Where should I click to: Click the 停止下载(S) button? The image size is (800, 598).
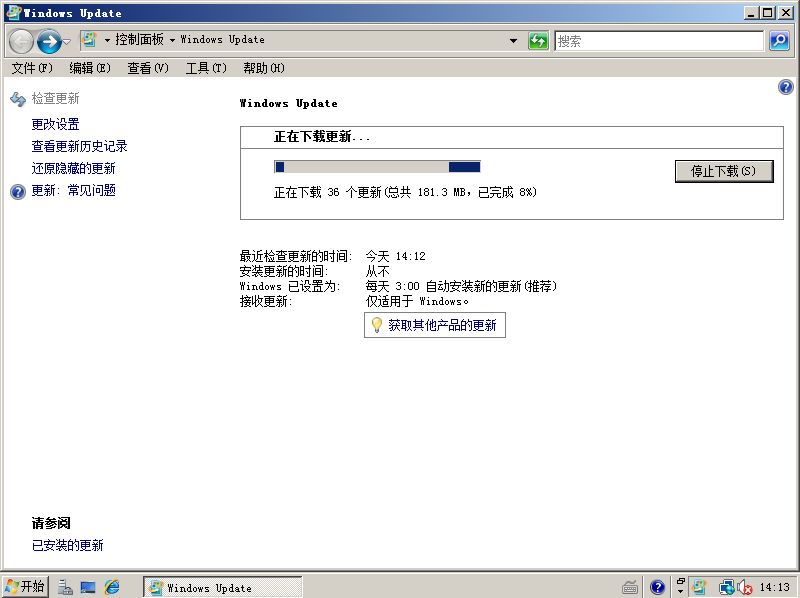tap(724, 171)
